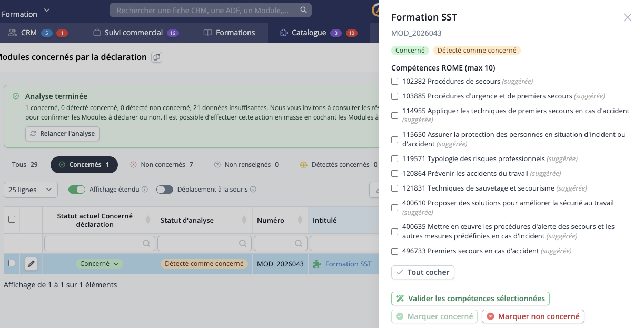Click the pencil edit icon for MOD_2026043
The image size is (644, 328).
[x=31, y=264]
